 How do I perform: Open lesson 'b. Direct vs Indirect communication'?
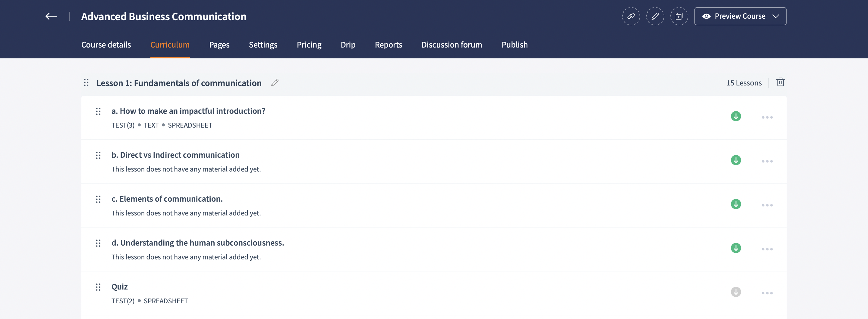click(175, 155)
